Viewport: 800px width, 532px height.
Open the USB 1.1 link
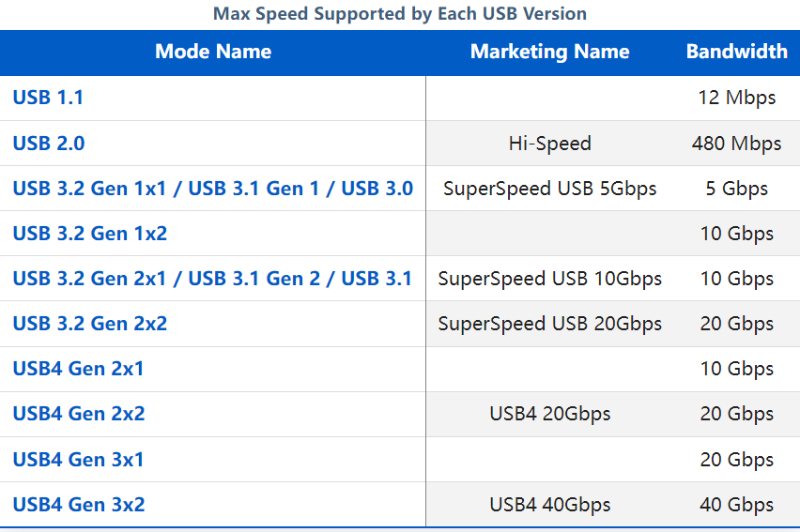48,98
